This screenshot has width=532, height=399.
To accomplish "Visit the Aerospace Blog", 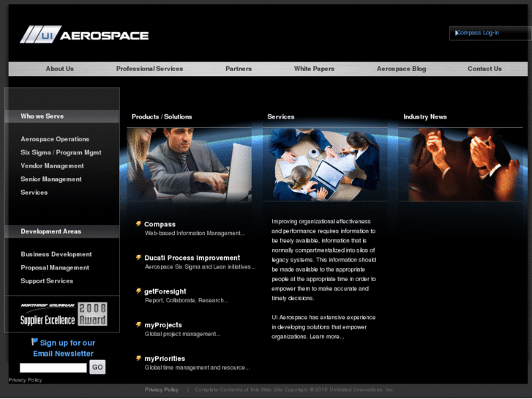I will click(401, 69).
